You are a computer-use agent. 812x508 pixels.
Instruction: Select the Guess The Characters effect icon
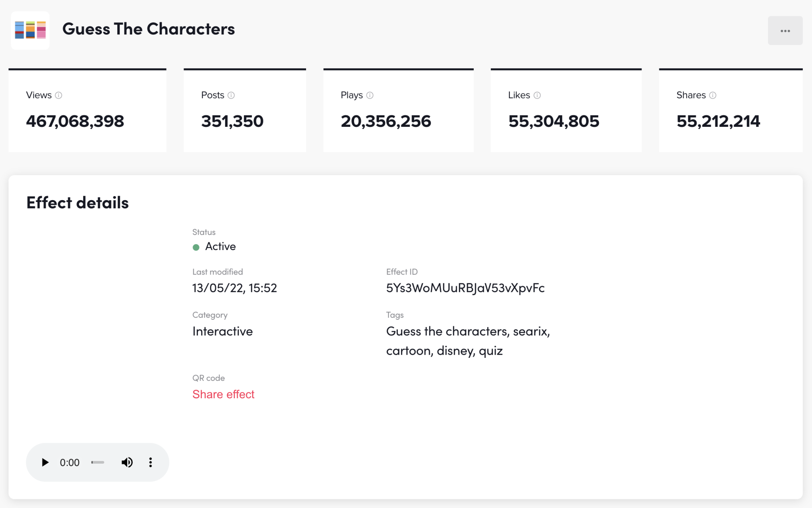[x=30, y=30]
